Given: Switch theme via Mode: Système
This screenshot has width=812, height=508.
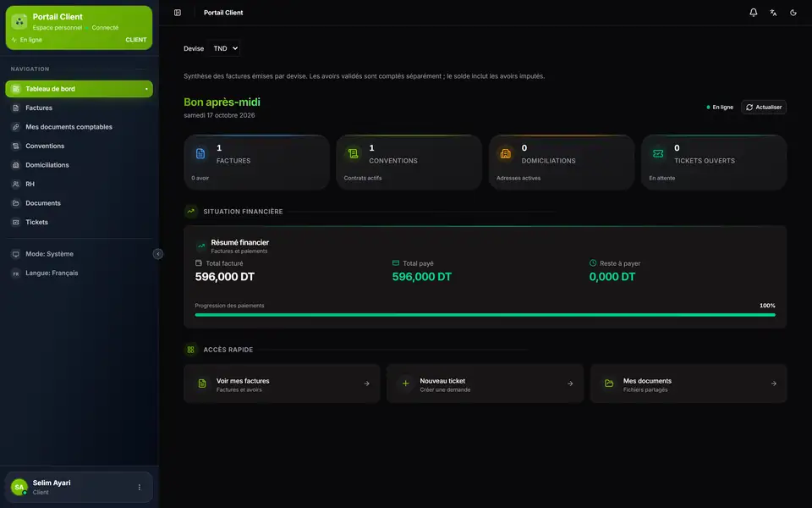Looking at the screenshot, I should [x=80, y=254].
